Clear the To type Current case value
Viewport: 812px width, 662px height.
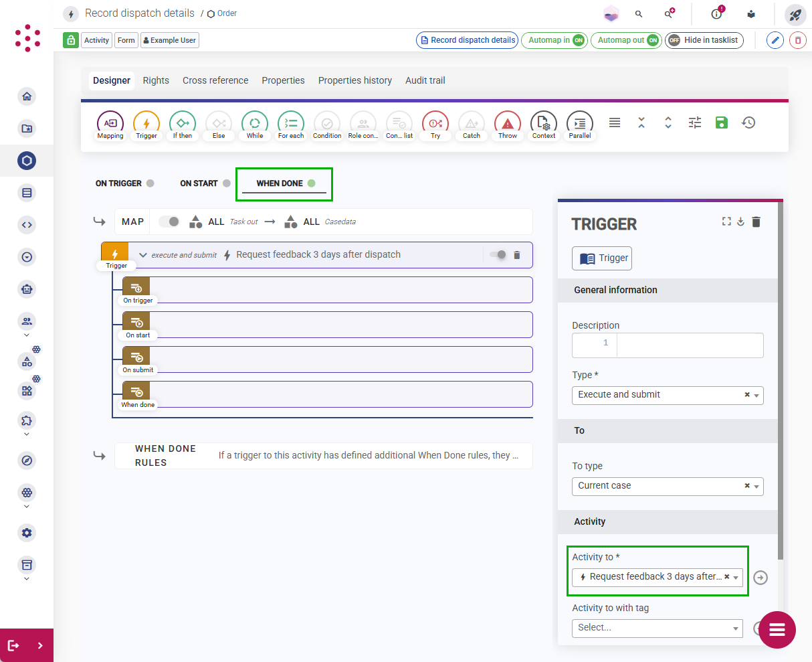pos(747,486)
